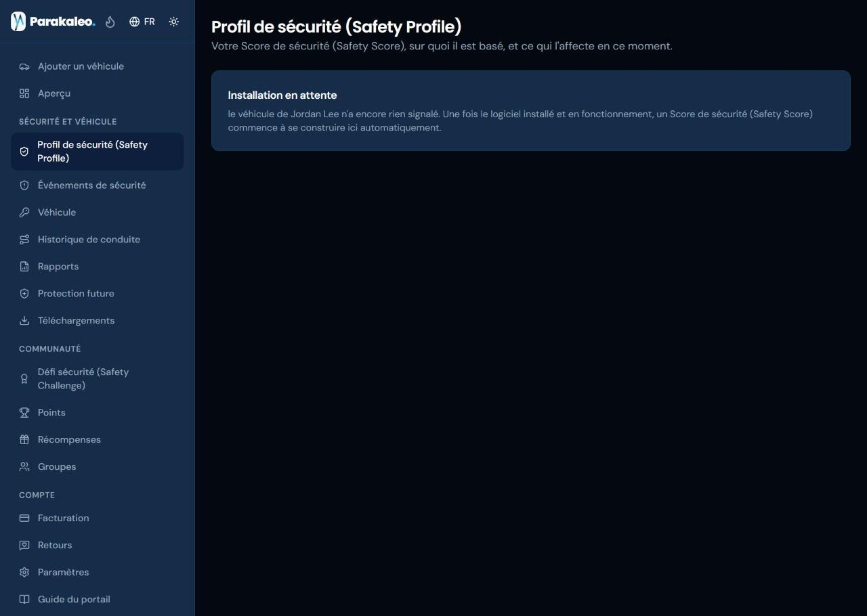This screenshot has height=616, width=867.
Task: Click the globe icon in the header
Action: coord(134,22)
